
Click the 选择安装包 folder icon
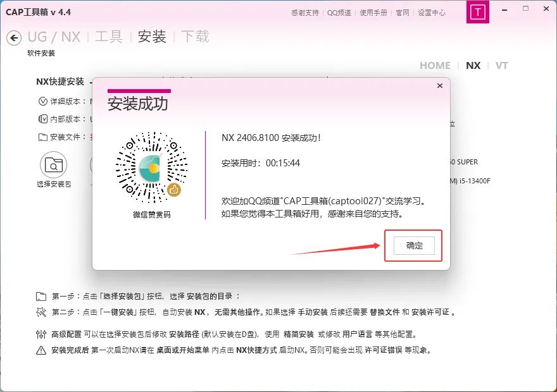pos(54,165)
